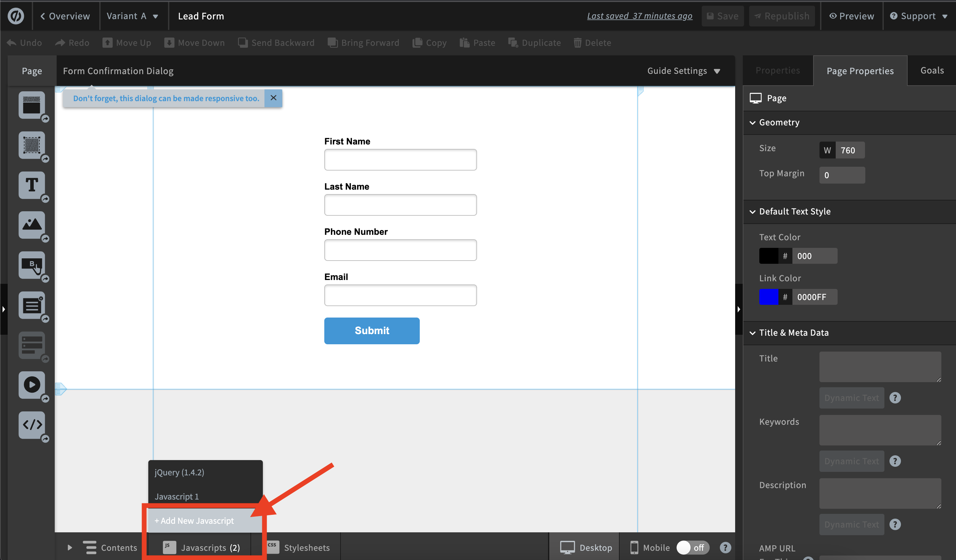This screenshot has height=560, width=956.
Task: Select the Box widget icon
Action: (x=32, y=145)
